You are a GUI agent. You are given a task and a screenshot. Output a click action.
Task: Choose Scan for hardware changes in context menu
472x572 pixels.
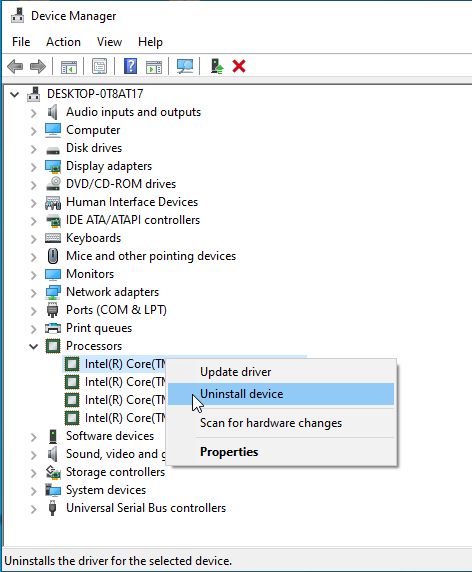click(x=281, y=423)
